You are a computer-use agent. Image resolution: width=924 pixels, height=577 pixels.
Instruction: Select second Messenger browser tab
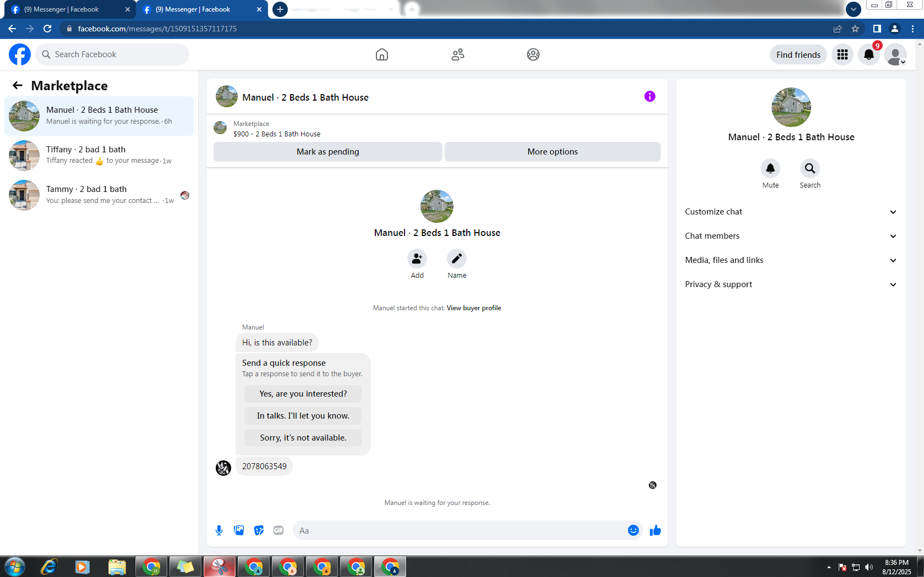(x=201, y=9)
